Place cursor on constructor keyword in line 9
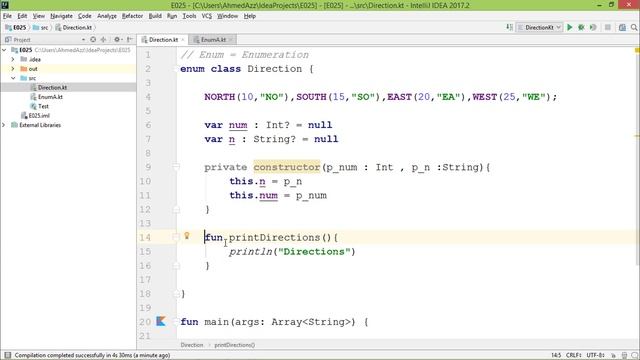The image size is (640, 360). 287,167
